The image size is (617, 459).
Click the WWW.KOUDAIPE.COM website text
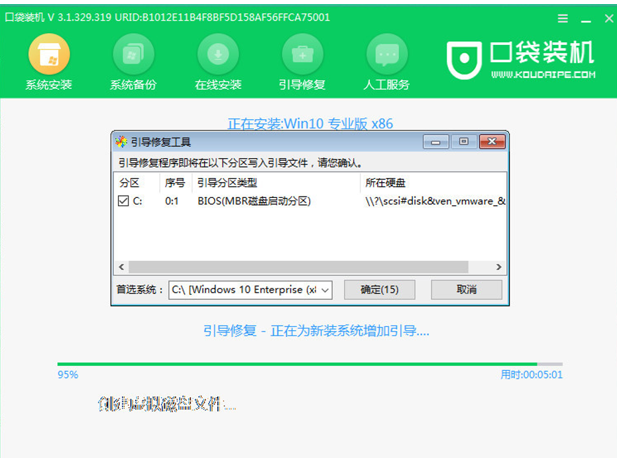pos(543,75)
